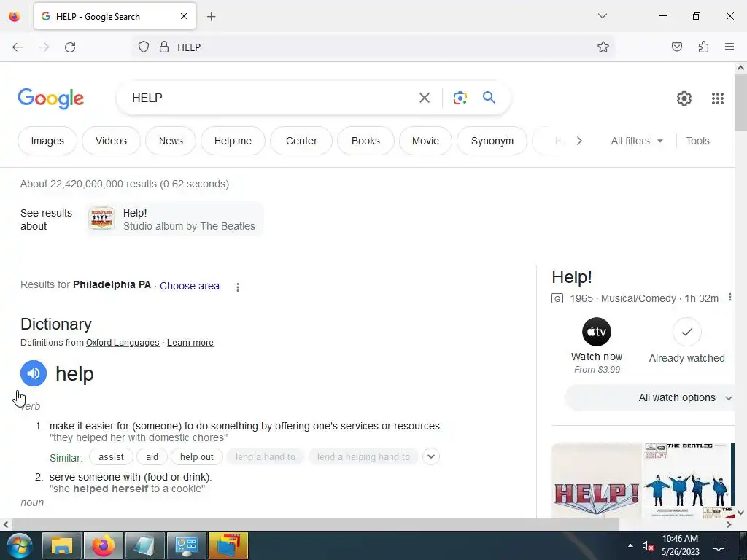Open a new browser tab
The image size is (747, 560).
pos(211,17)
